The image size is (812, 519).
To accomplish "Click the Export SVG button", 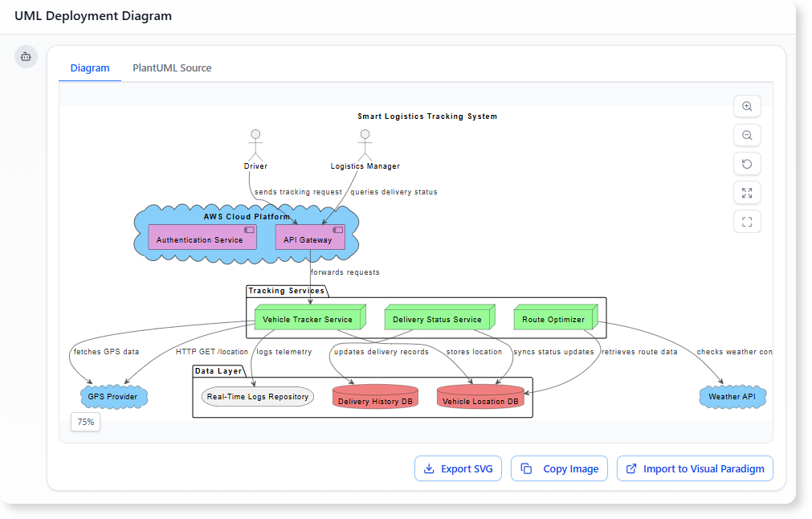I will [x=458, y=468].
